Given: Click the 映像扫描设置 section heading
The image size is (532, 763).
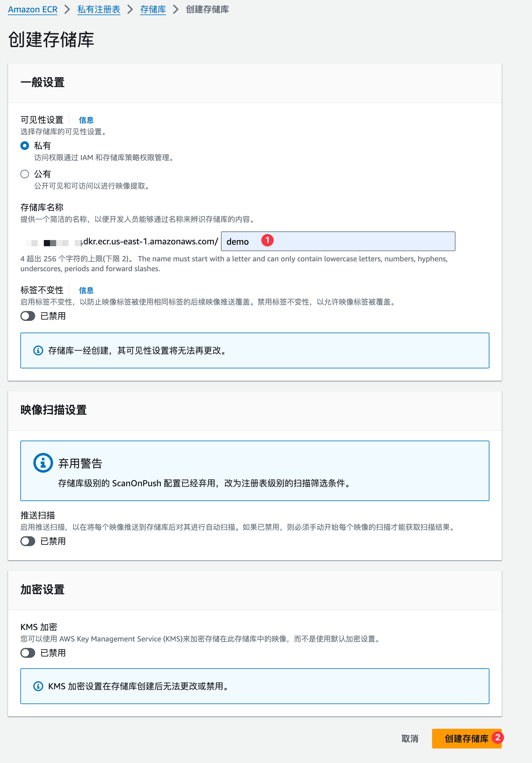Looking at the screenshot, I should pyautogui.click(x=53, y=410).
